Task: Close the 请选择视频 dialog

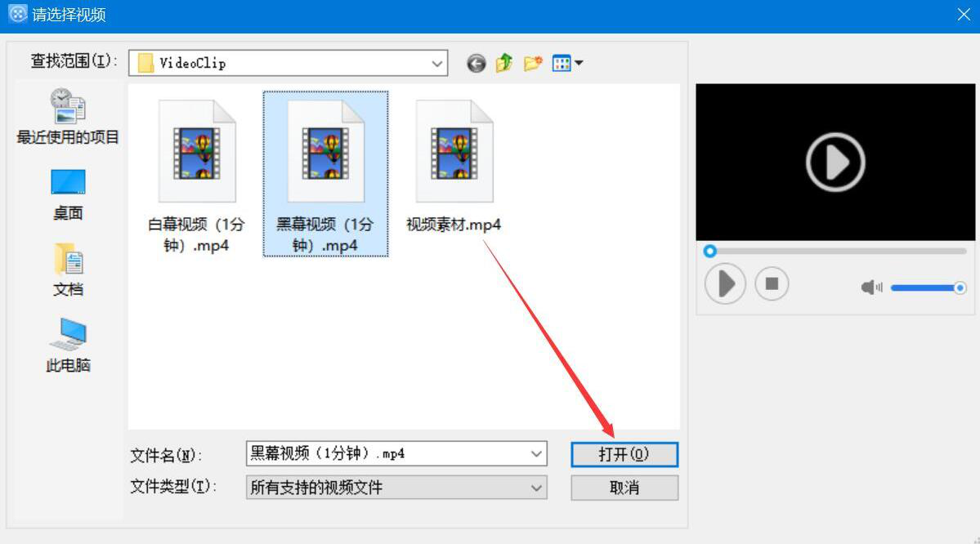Action: 964,15
